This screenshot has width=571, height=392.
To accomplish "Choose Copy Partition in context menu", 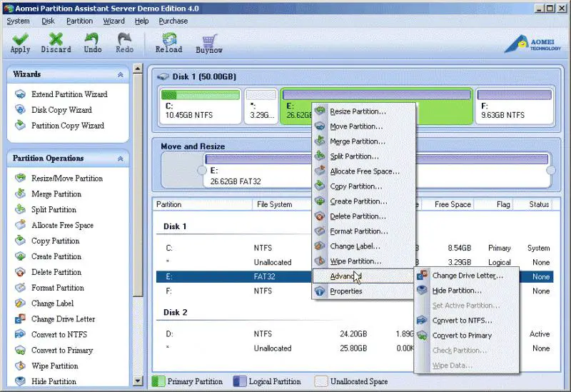I will point(364,186).
